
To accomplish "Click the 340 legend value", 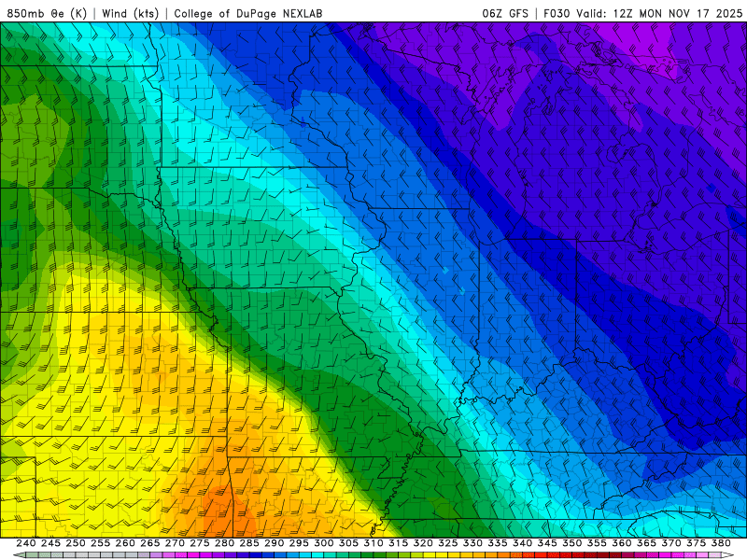I will click(522, 543).
